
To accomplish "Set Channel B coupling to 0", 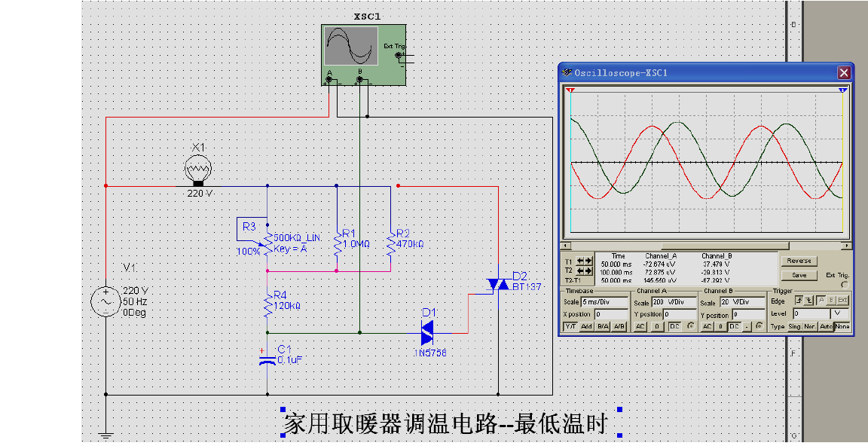I will pyautogui.click(x=720, y=326).
